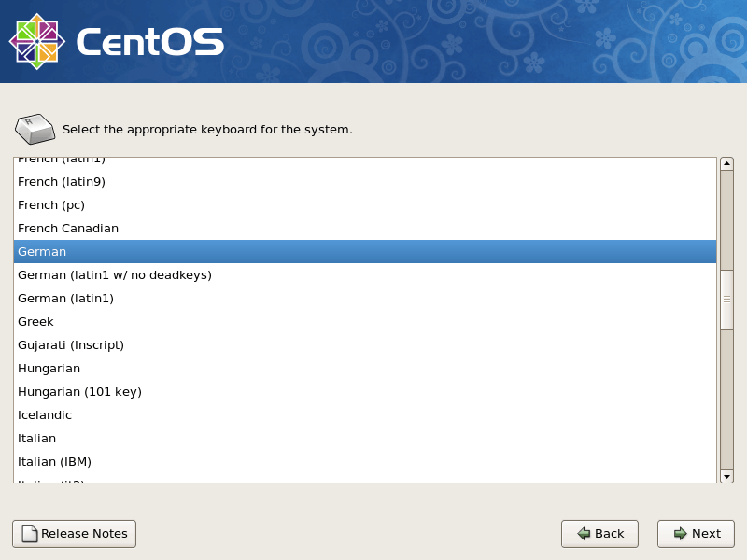Click the keyboard icon next to the instructions
This screenshot has width=747, height=560.
tap(35, 129)
